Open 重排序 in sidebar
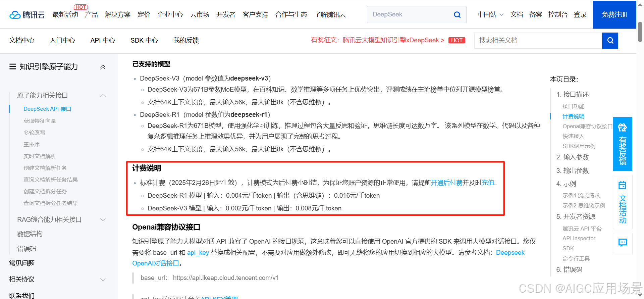This screenshot has width=644, height=299. coord(32,145)
